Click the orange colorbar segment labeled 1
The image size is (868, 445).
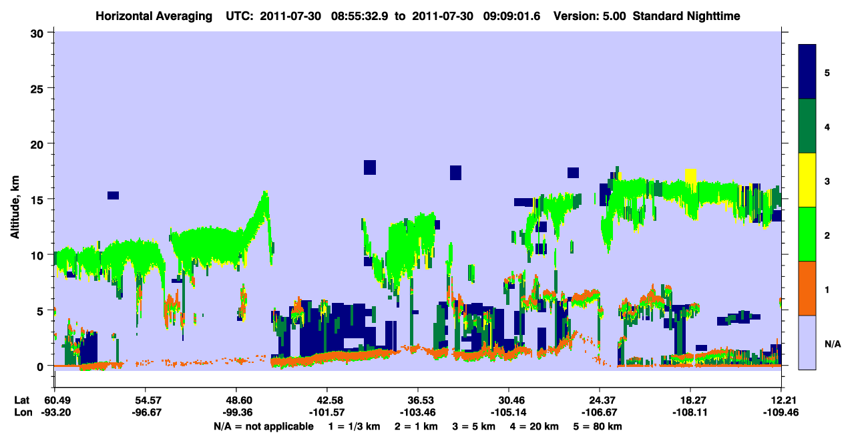pos(807,288)
